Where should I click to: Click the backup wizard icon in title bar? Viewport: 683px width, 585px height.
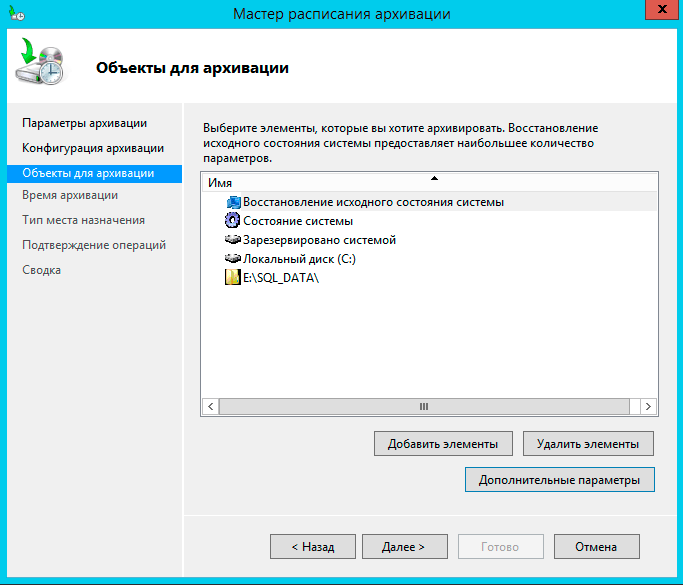tap(17, 14)
